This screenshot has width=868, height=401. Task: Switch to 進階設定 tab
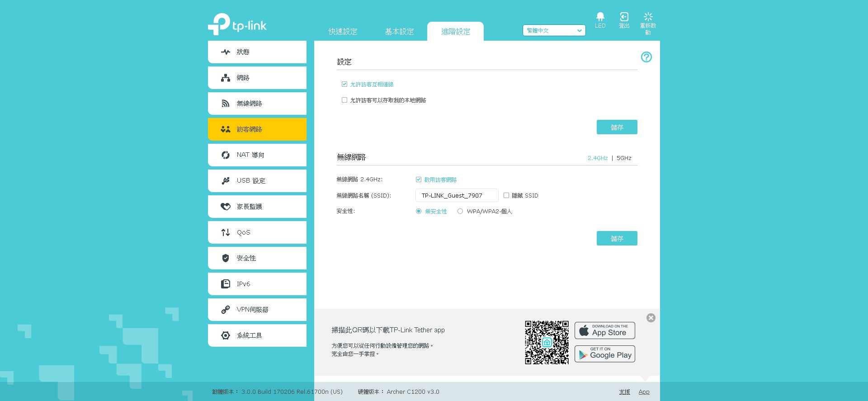[456, 32]
